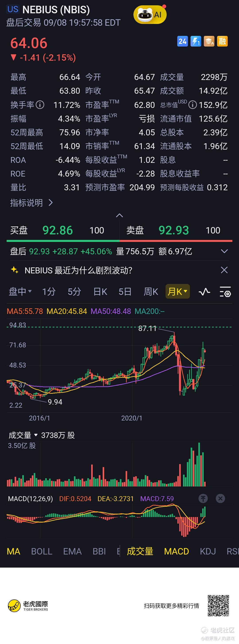Toggle the EMA overlay indicator
Screen dimensions: 239x644
[x=72, y=551]
